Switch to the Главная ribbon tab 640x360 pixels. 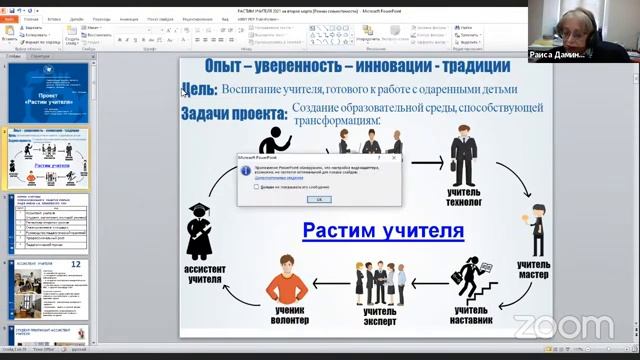coord(31,19)
